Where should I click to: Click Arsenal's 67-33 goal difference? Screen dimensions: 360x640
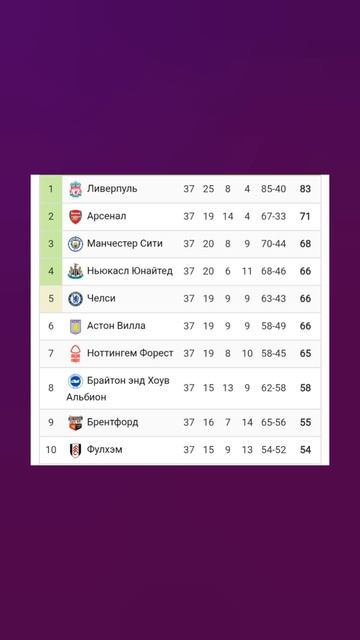[x=273, y=216]
